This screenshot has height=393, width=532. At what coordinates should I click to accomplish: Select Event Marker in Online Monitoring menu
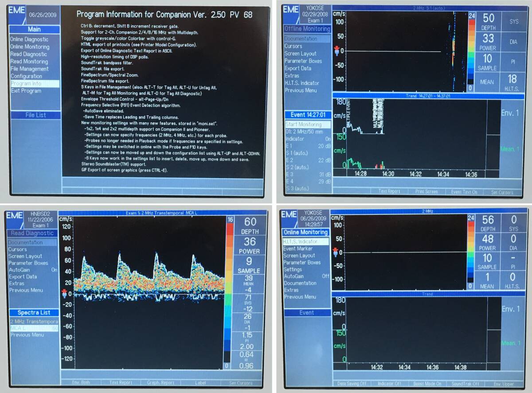[x=298, y=249]
